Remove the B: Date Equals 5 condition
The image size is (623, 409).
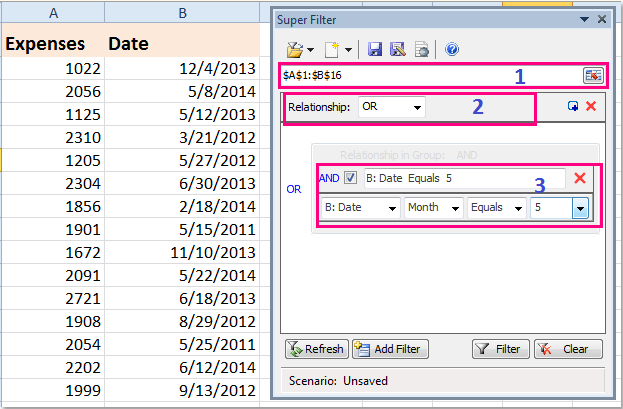coord(580,178)
